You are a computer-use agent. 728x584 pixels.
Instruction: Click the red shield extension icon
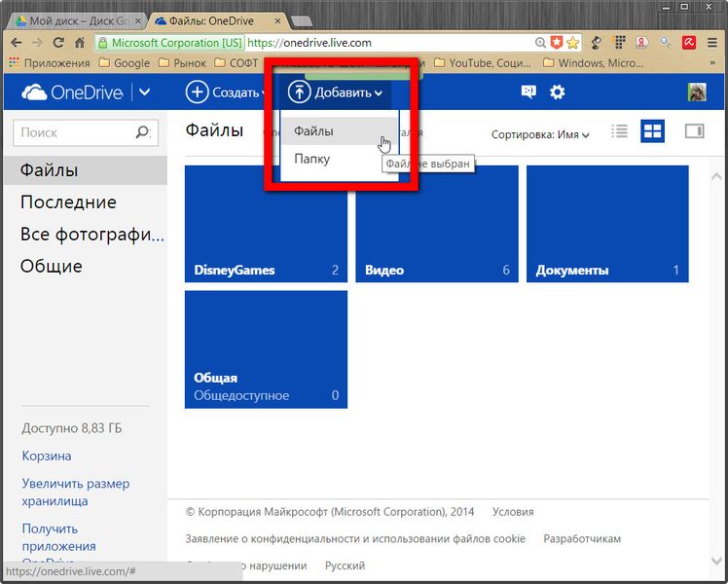click(556, 43)
